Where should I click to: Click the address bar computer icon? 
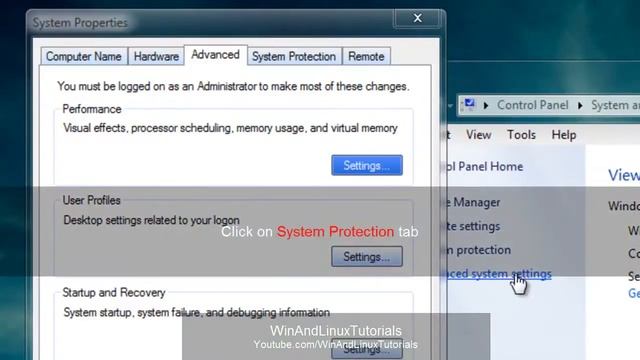(x=469, y=104)
